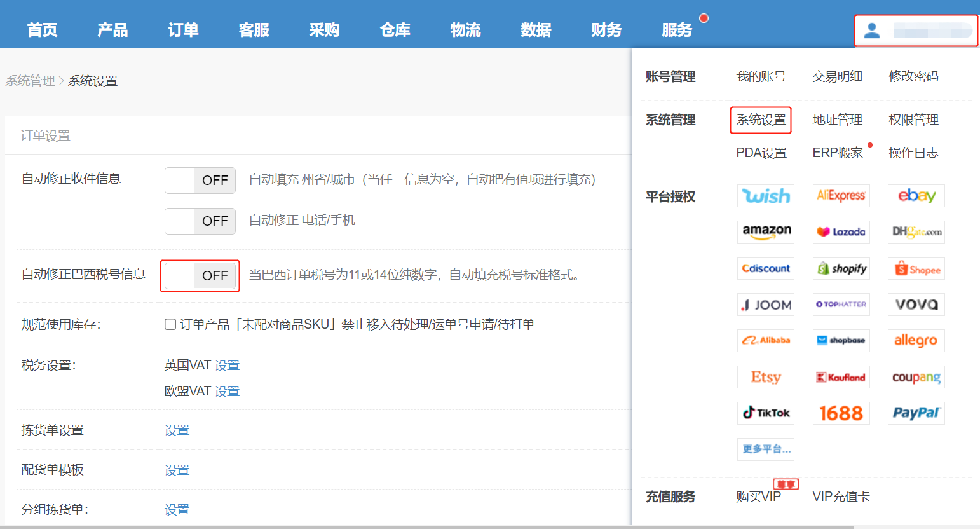The height and width of the screenshot is (529, 980).
Task: Open TikTok platform authorization
Action: [x=766, y=413]
